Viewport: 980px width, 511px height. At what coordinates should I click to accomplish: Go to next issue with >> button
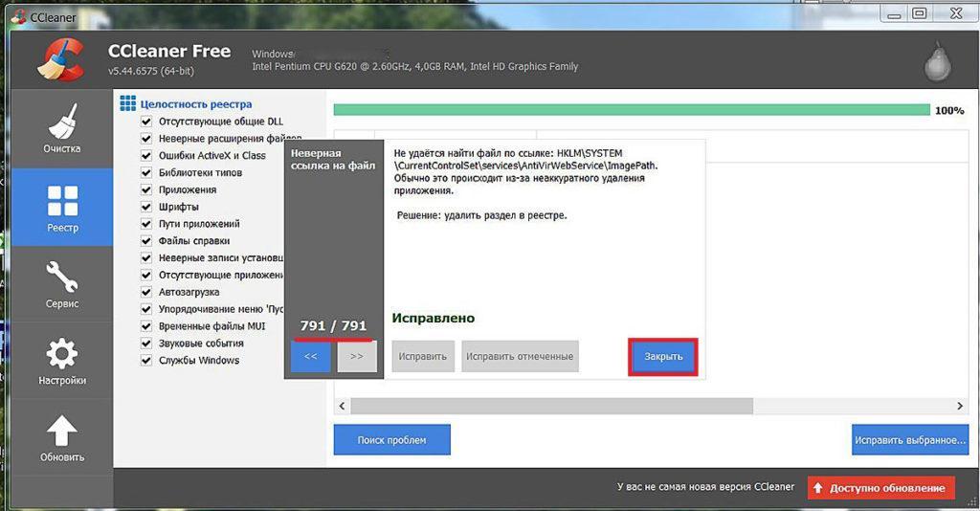[x=357, y=357]
